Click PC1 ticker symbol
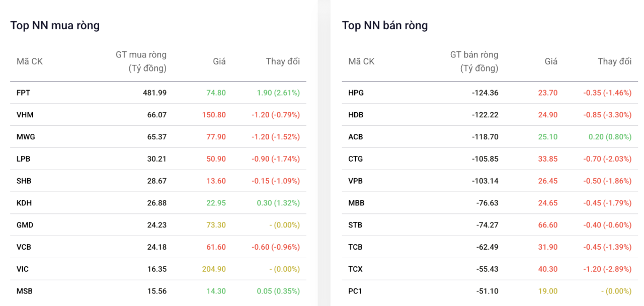644x306 pixels. click(x=355, y=291)
